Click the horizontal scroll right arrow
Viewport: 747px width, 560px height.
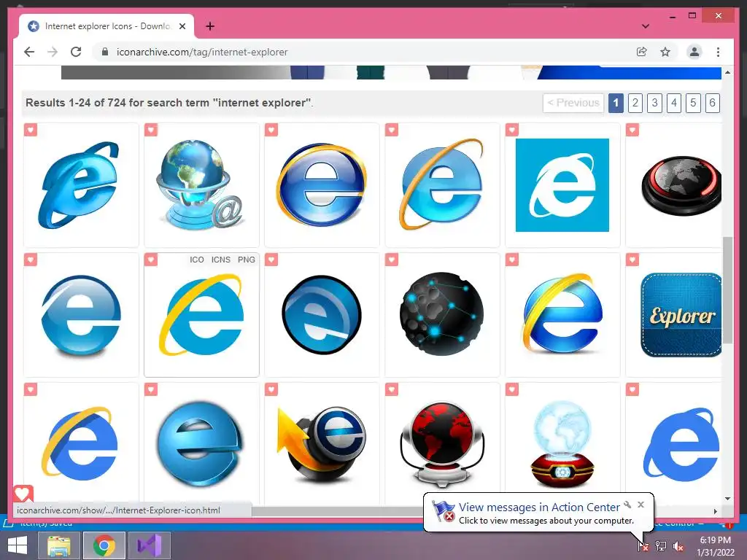click(x=715, y=511)
